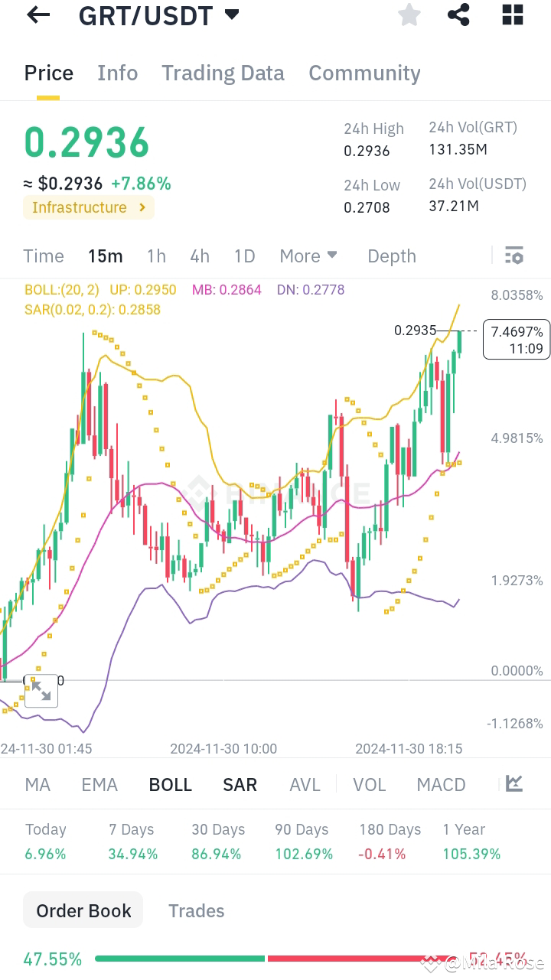Enable the BOLL indicator
This screenshot has height=980, width=551.
[x=170, y=784]
